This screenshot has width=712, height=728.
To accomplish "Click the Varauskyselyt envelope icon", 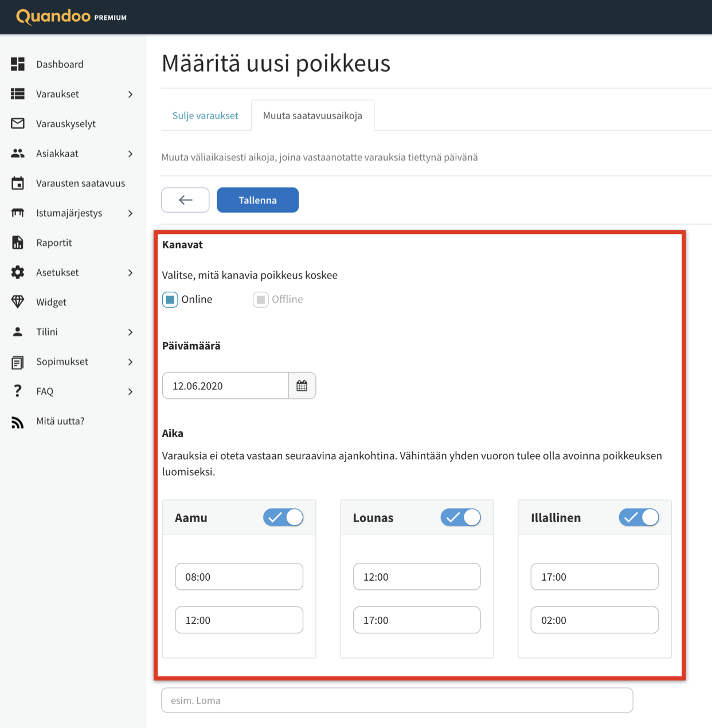I will coord(18,123).
